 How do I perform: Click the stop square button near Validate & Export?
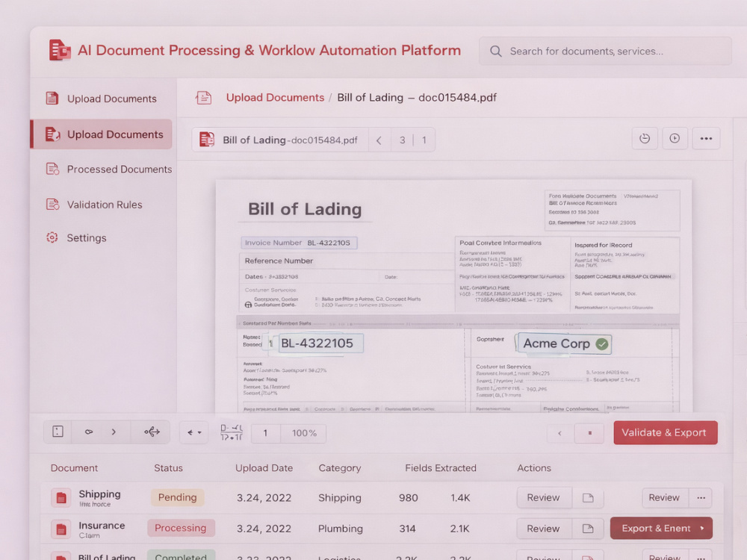point(590,433)
